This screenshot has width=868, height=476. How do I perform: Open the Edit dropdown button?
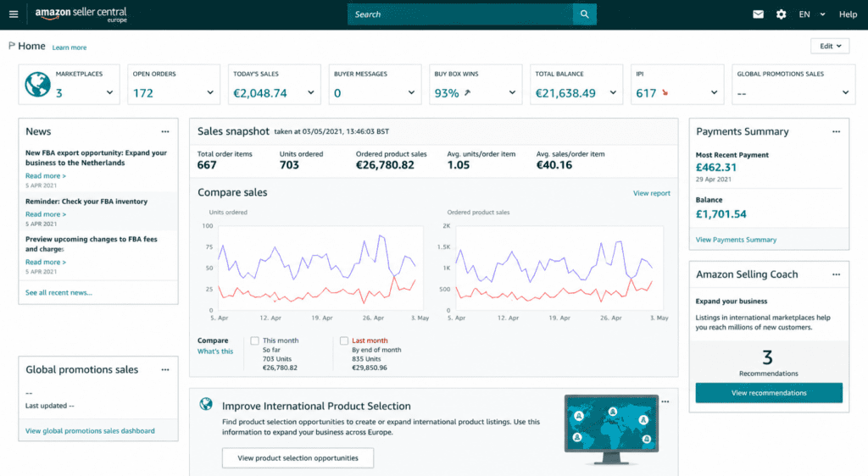click(830, 46)
